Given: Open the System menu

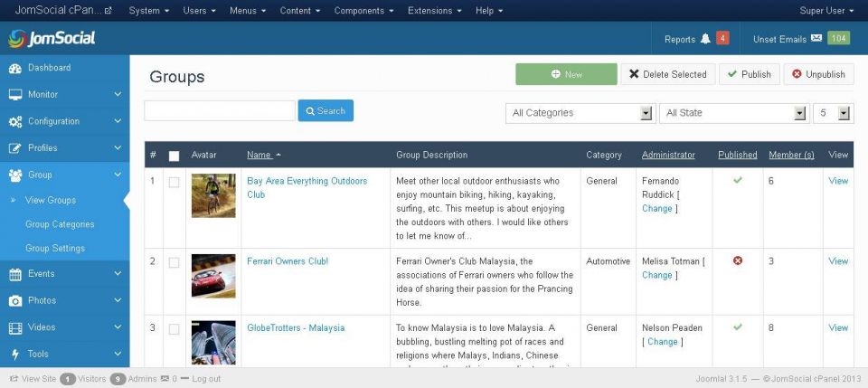Looking at the screenshot, I should point(149,11).
